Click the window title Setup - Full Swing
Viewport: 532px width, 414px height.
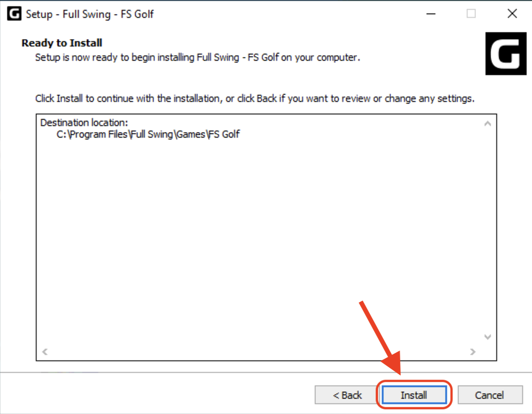coord(89,14)
